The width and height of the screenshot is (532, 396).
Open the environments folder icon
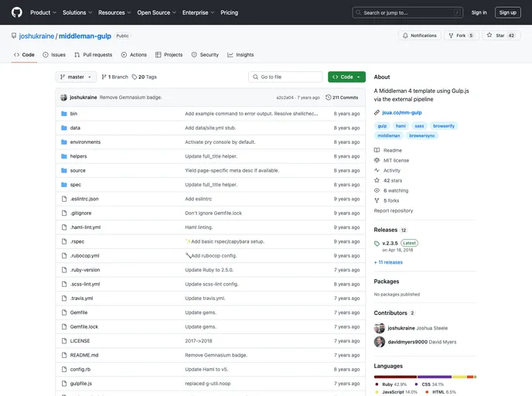pyautogui.click(x=63, y=142)
